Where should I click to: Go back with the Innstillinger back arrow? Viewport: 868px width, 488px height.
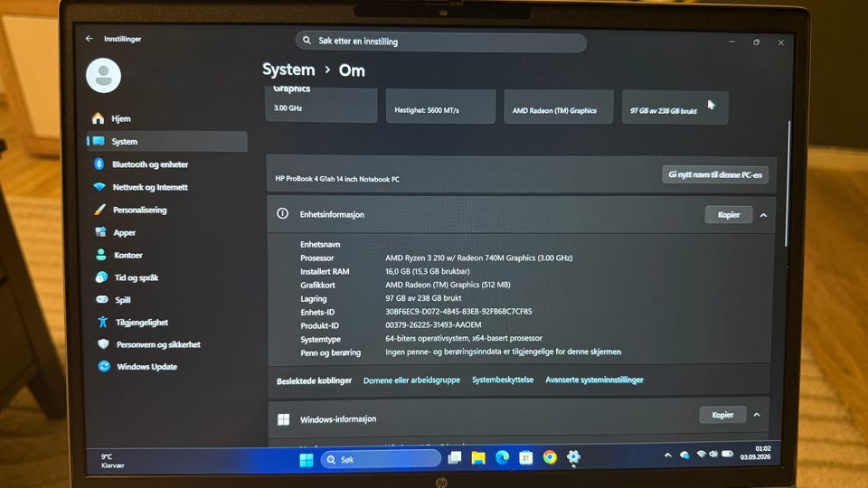[90, 39]
